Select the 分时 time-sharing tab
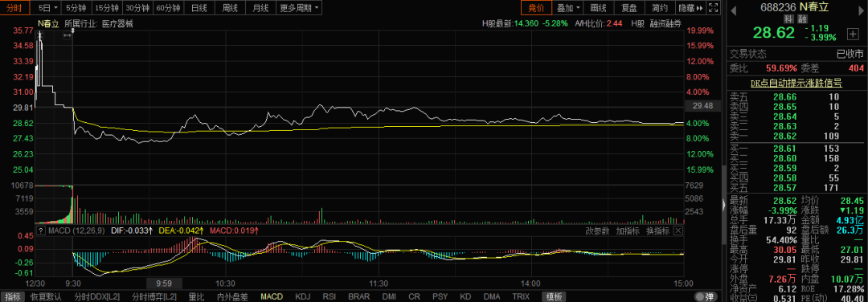868x302 pixels. pos(15,8)
